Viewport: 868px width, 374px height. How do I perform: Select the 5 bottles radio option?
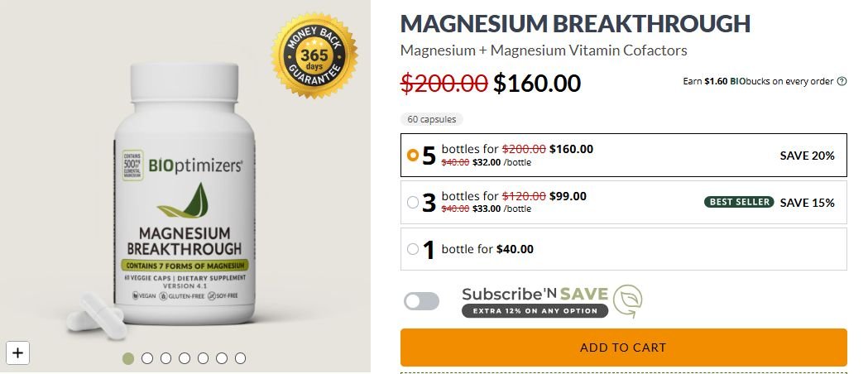[412, 155]
